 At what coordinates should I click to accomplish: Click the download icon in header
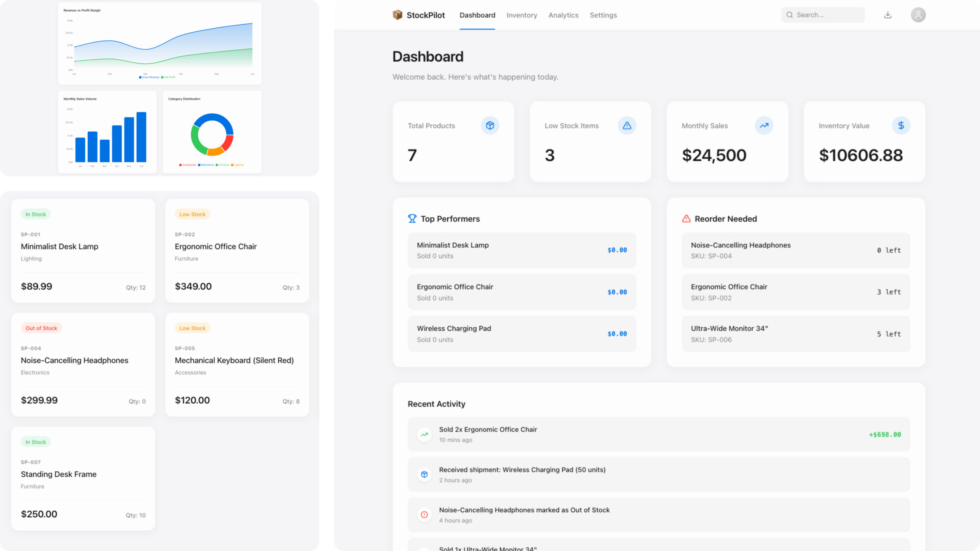click(x=888, y=15)
